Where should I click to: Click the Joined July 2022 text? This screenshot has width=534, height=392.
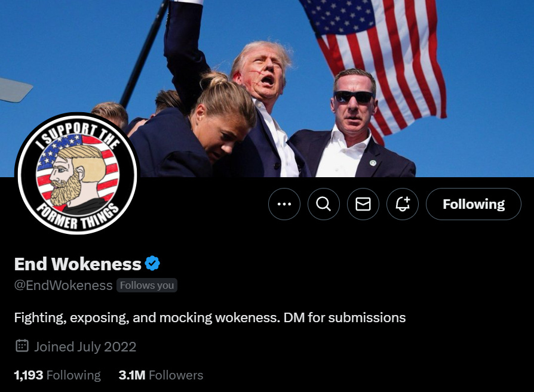(x=85, y=347)
